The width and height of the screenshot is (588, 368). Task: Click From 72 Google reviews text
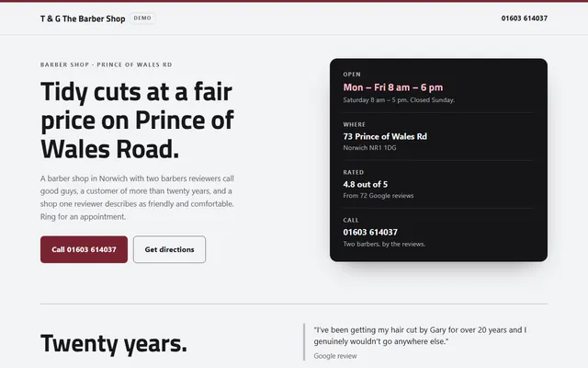point(379,196)
